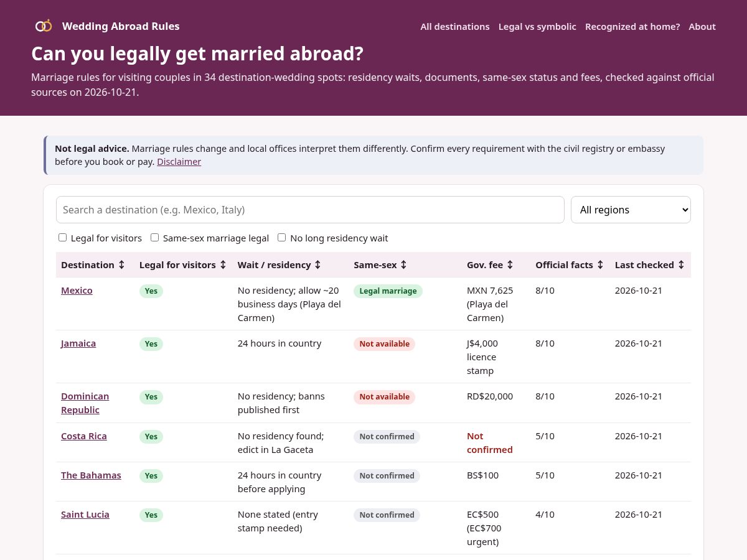Click Jamaica's Yes legal badge
Screen dimensions: 747x560
[x=151, y=344]
